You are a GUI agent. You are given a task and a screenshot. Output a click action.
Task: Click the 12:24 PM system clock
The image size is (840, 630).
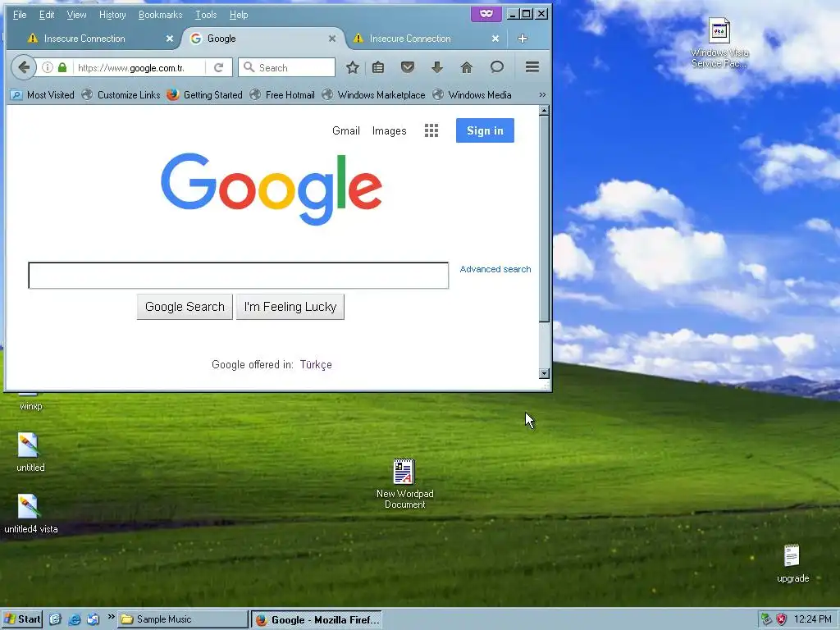click(813, 619)
